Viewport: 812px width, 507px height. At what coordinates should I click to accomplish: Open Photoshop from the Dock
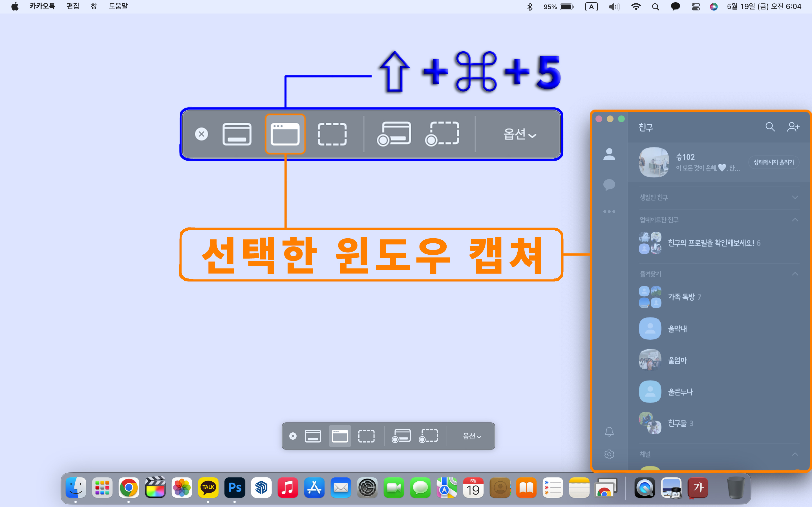(235, 488)
